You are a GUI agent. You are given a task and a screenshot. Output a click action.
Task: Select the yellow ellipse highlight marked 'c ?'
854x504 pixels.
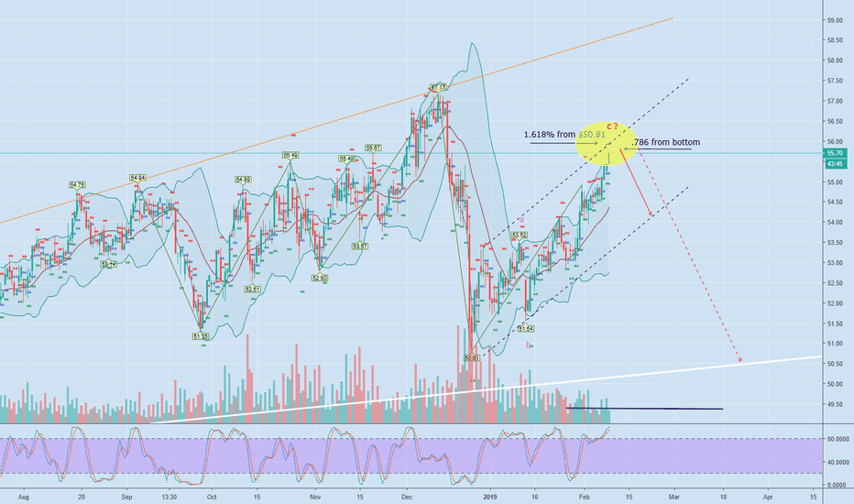(607, 144)
